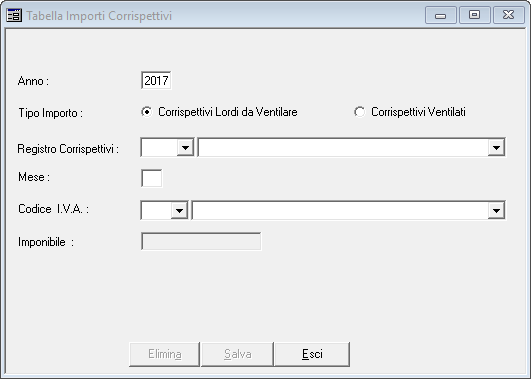The image size is (531, 379).
Task: Maximize the Tabella Importi Corrispettivi window
Action: (x=474, y=16)
